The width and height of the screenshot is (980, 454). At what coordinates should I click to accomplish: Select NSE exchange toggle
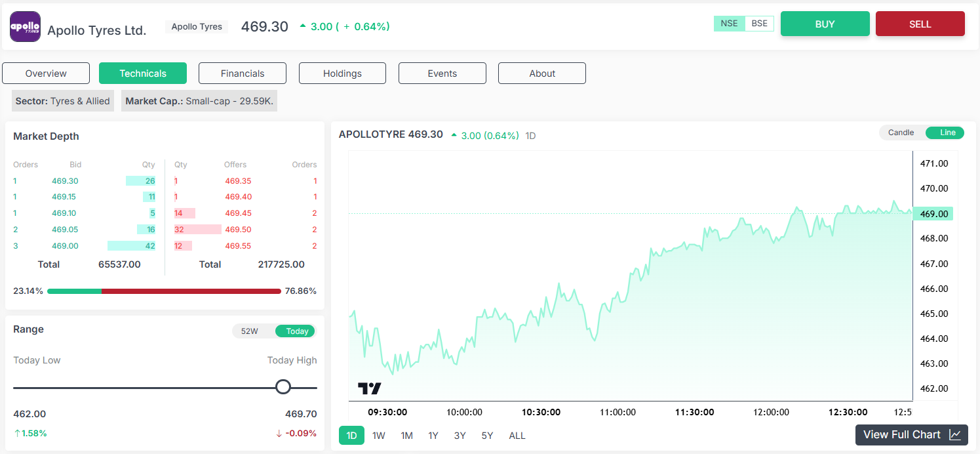[x=729, y=24]
